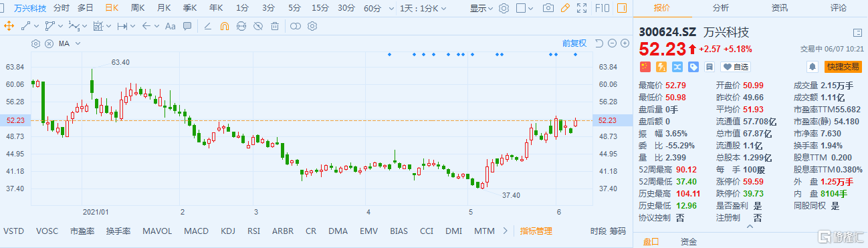The width and height of the screenshot is (868, 248).
Task: Take a chart screenshot with camera
Action: (x=548, y=8)
